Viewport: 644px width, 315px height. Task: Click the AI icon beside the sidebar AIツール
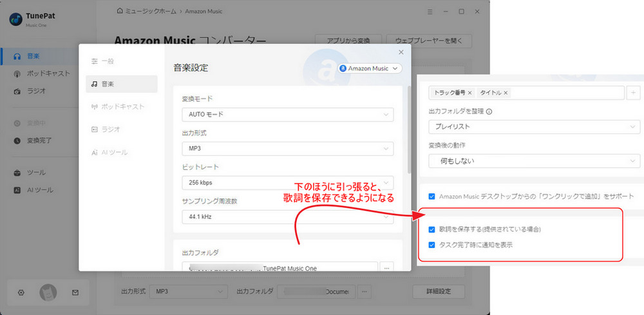pos(17,190)
